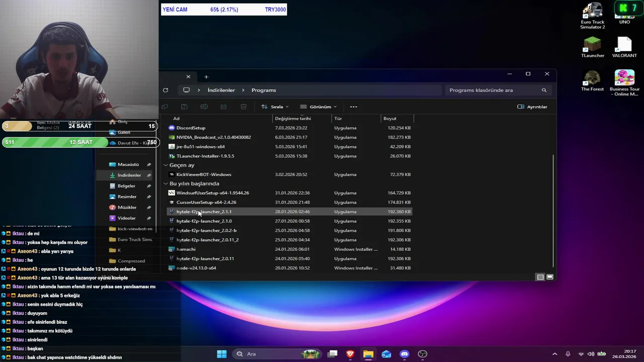This screenshot has height=362, width=644.
Task: Select the jre-8u51-windows-x64 file
Action: tap(289, 147)
